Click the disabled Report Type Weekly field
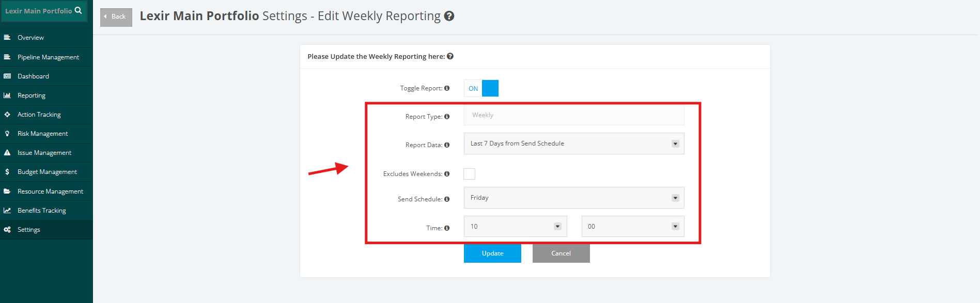This screenshot has width=980, height=303. point(574,115)
